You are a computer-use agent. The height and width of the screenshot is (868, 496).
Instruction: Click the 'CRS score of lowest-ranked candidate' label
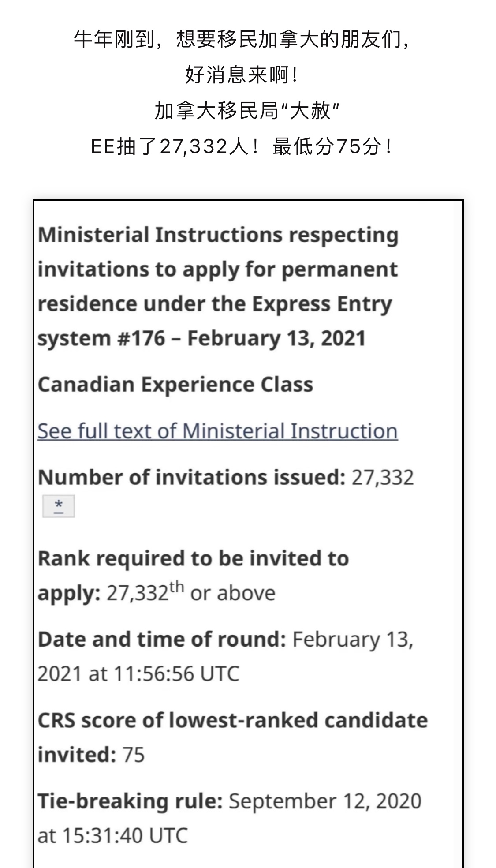(x=233, y=720)
